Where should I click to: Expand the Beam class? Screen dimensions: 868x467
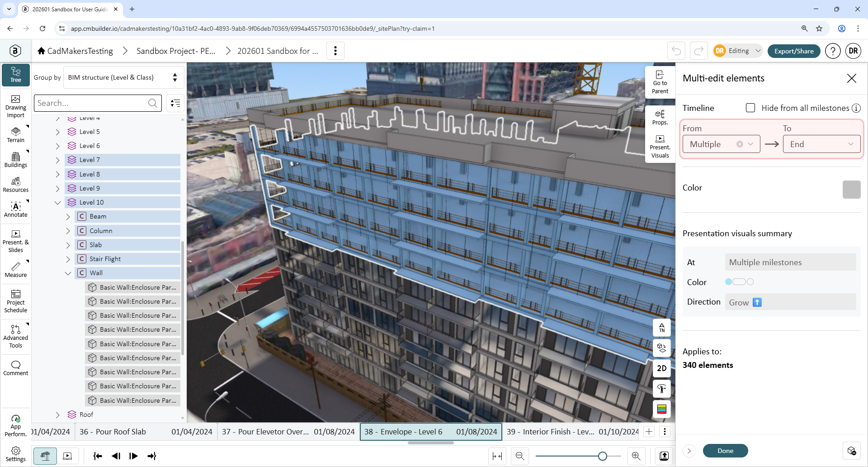[68, 217]
